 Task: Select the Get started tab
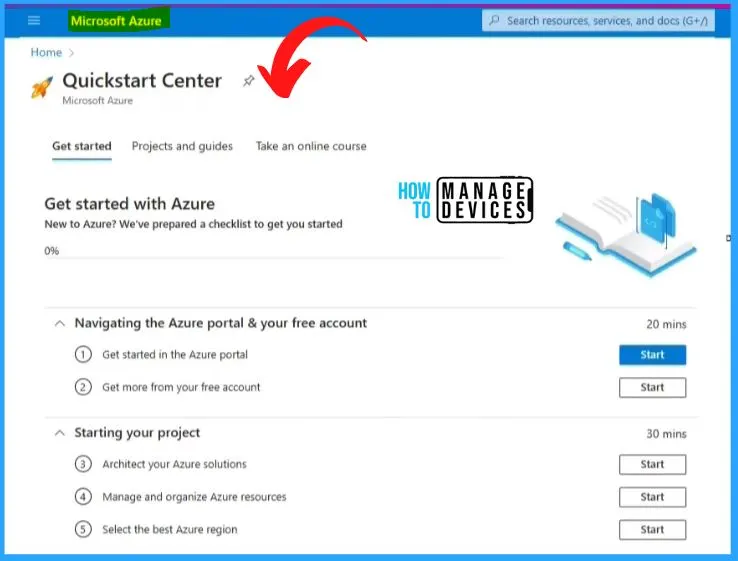coord(82,146)
